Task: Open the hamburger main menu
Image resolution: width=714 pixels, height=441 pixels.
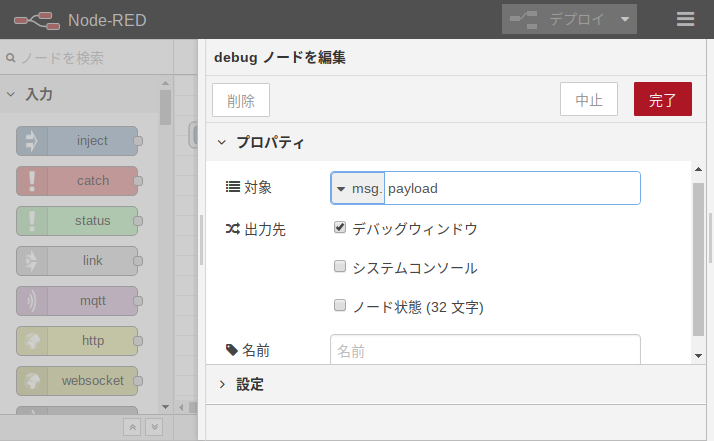Action: (x=685, y=20)
